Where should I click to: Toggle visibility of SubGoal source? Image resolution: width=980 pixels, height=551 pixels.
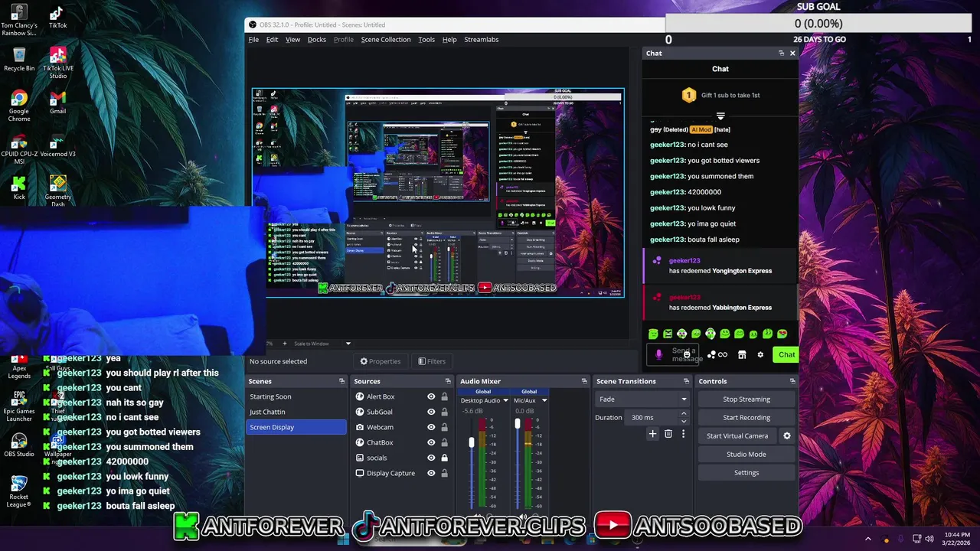coord(431,412)
